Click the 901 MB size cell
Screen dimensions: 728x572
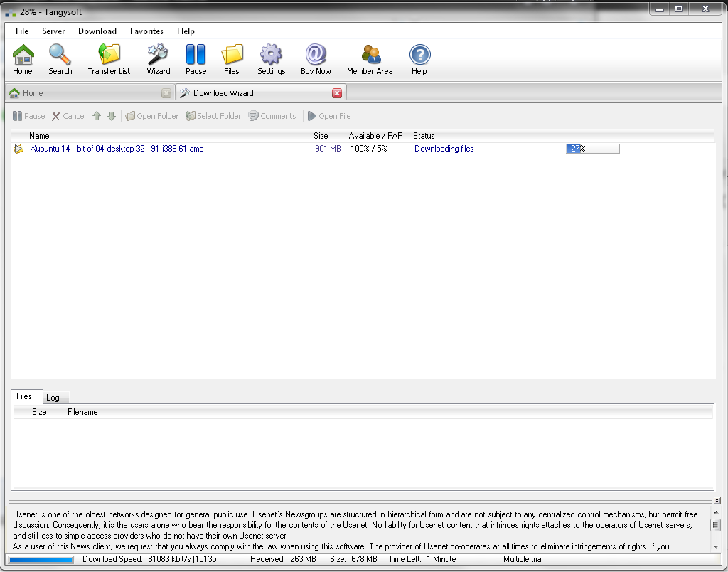click(x=328, y=149)
